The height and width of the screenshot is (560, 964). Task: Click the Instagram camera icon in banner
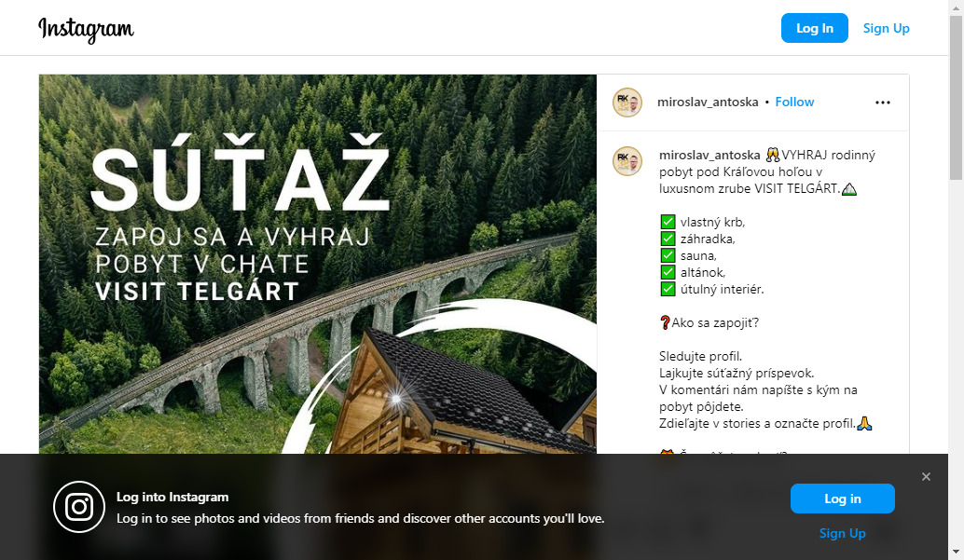79,507
